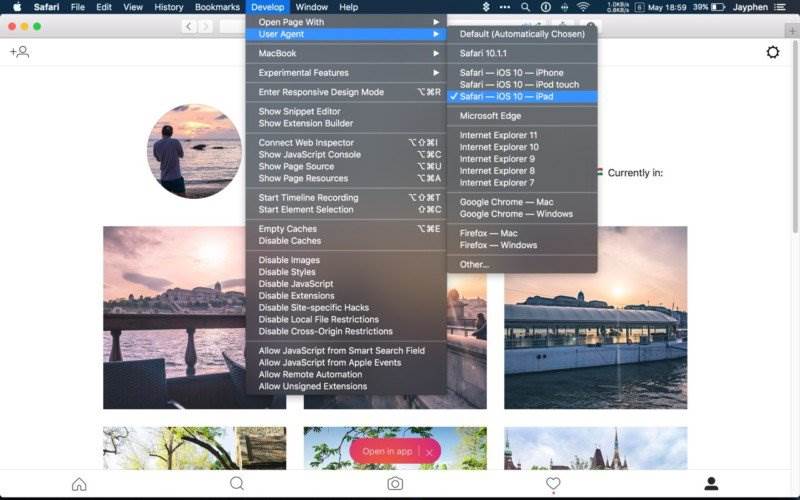Choose Default (Automatically Chosen) user agent
The image size is (800, 500).
click(521, 34)
